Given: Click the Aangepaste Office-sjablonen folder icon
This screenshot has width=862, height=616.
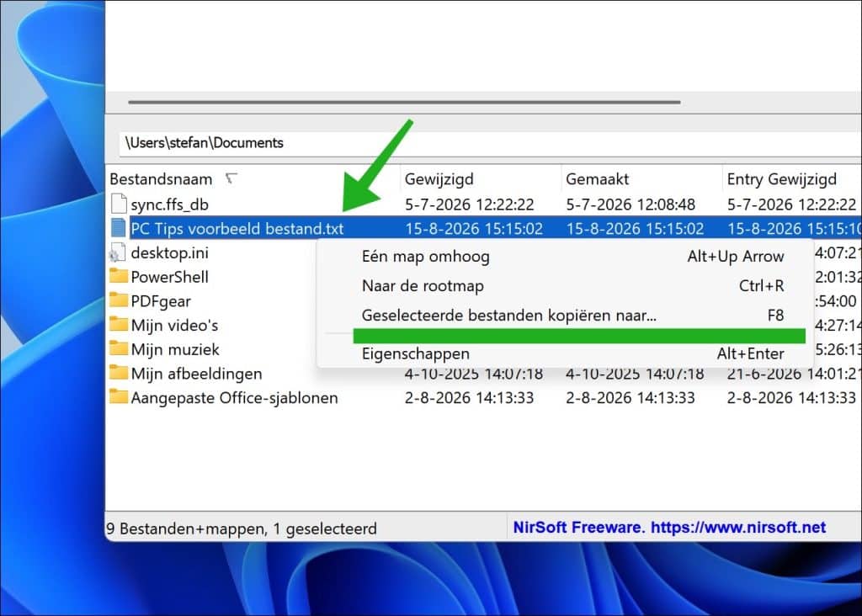Looking at the screenshot, I should point(118,396).
